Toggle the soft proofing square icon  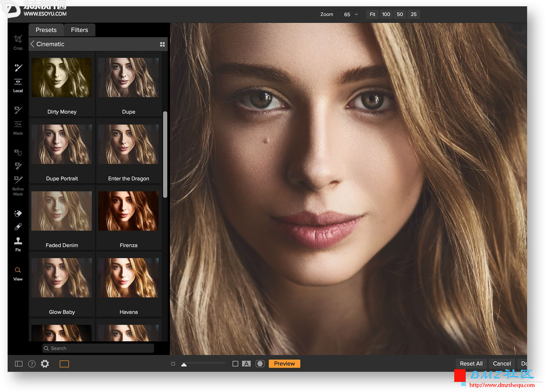235,364
